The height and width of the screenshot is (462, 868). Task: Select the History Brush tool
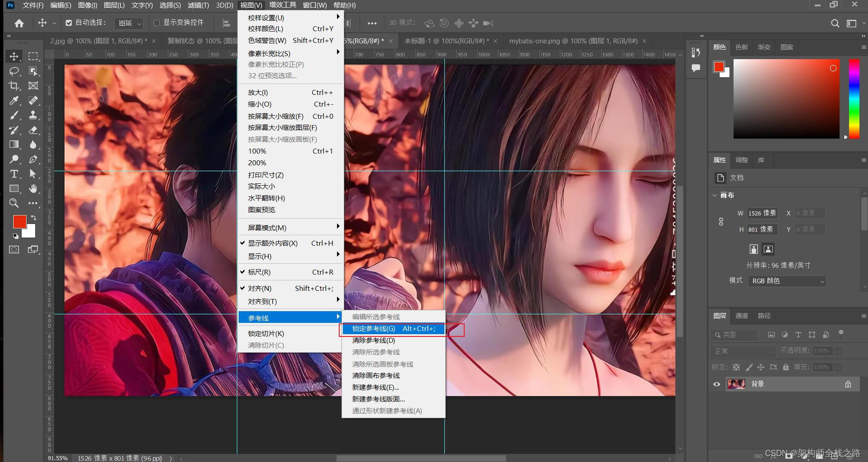(14, 130)
